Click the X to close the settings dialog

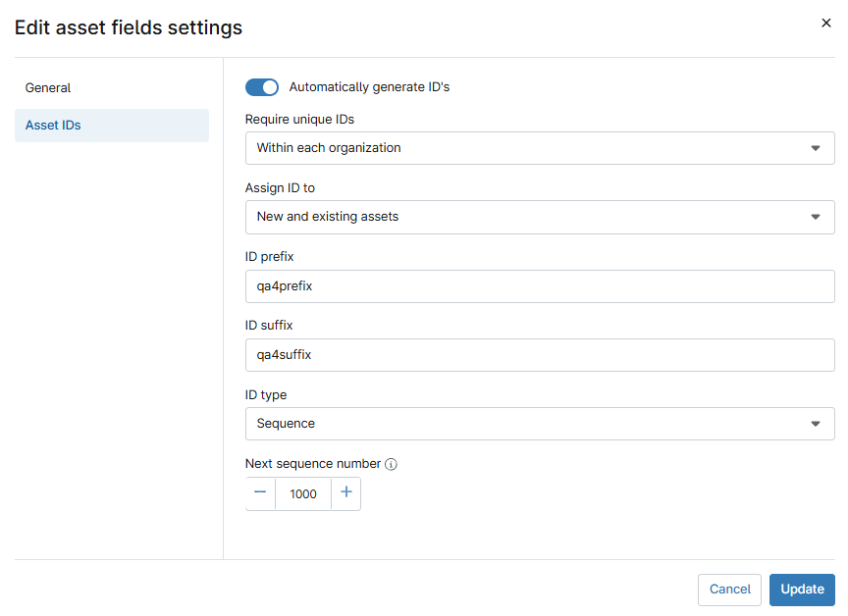[825, 23]
